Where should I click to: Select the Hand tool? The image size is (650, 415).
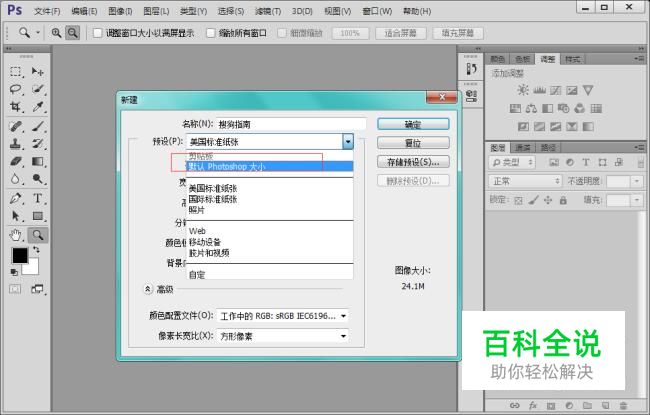tap(15, 235)
